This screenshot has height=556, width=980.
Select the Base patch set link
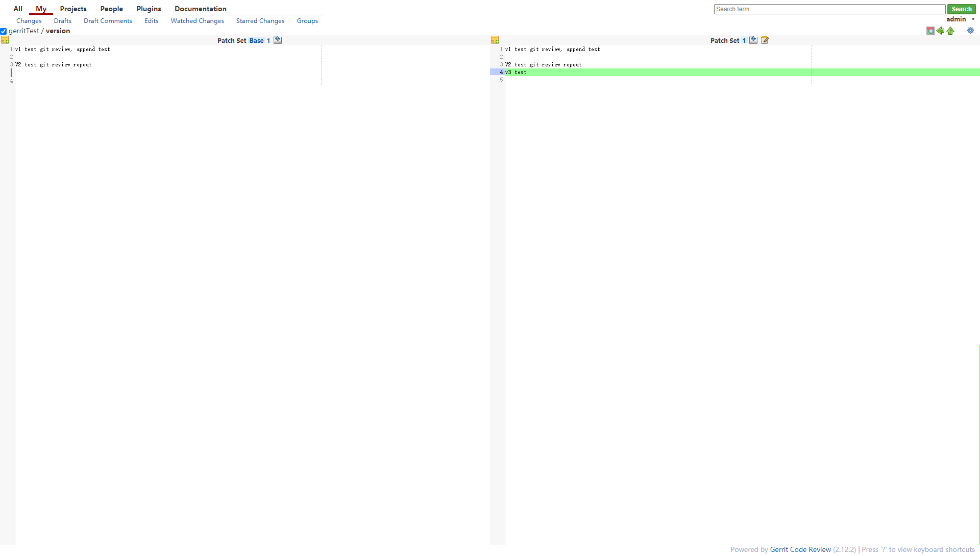pyautogui.click(x=256, y=41)
